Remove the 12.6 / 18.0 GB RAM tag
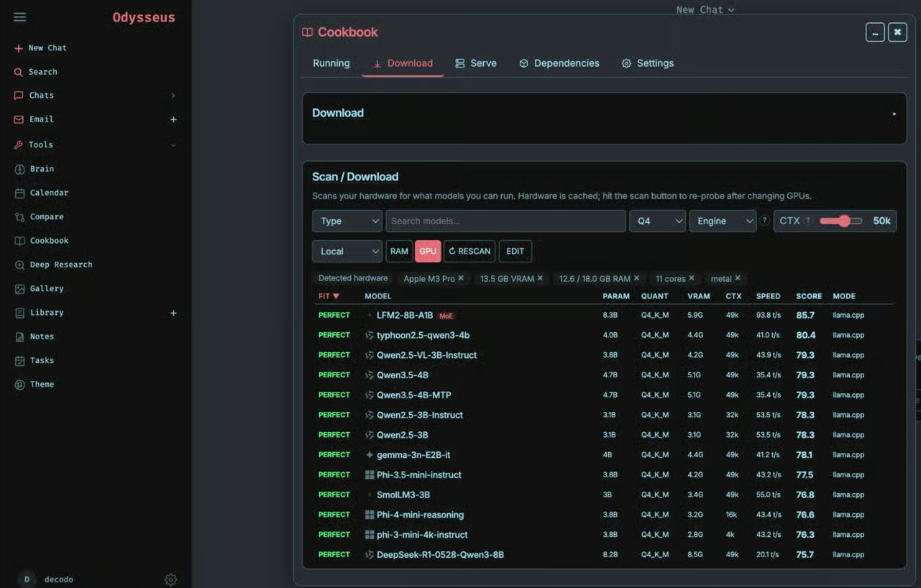Image resolution: width=921 pixels, height=588 pixels. 636,278
